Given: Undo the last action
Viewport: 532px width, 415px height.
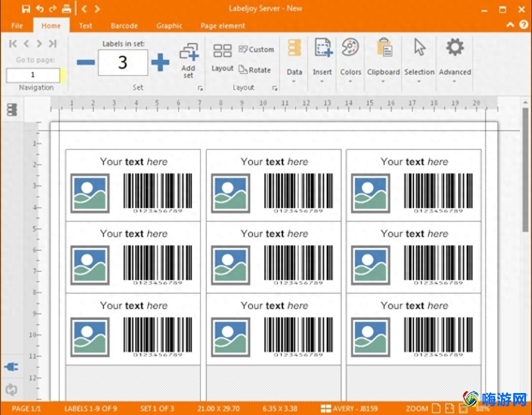Looking at the screenshot, I should (x=40, y=9).
